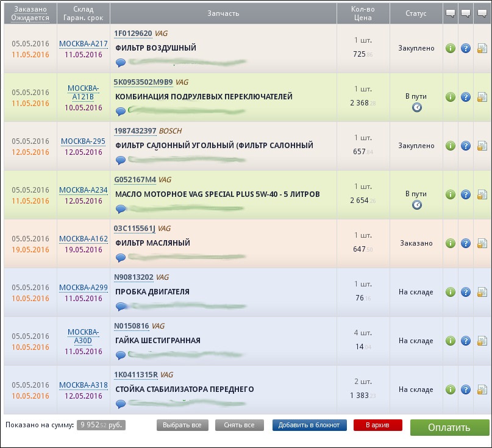
Task: Open warehouse link МОСКВА-295
Action: 83,141
